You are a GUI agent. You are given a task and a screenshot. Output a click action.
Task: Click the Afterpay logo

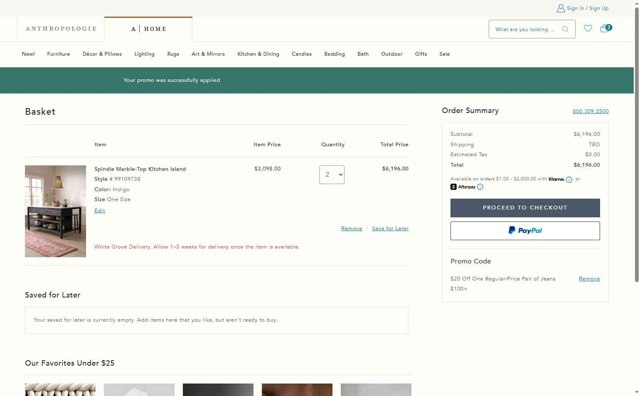463,187
